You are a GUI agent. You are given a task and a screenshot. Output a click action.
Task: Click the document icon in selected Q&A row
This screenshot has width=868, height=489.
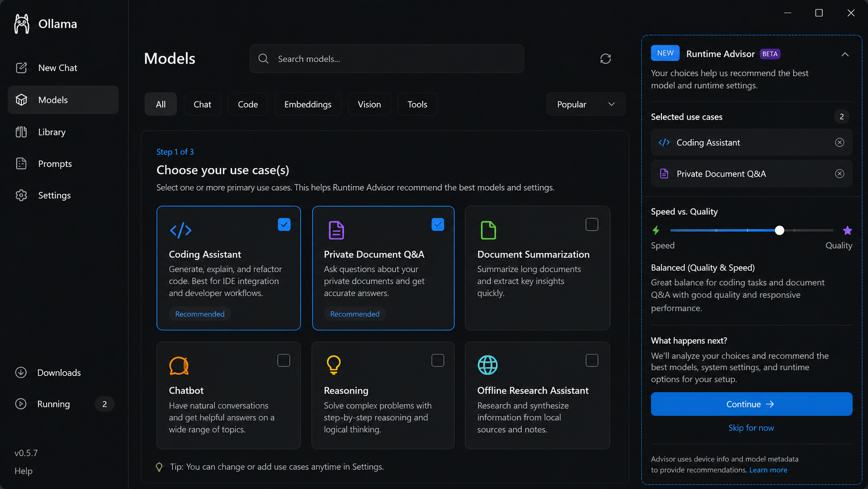click(664, 174)
